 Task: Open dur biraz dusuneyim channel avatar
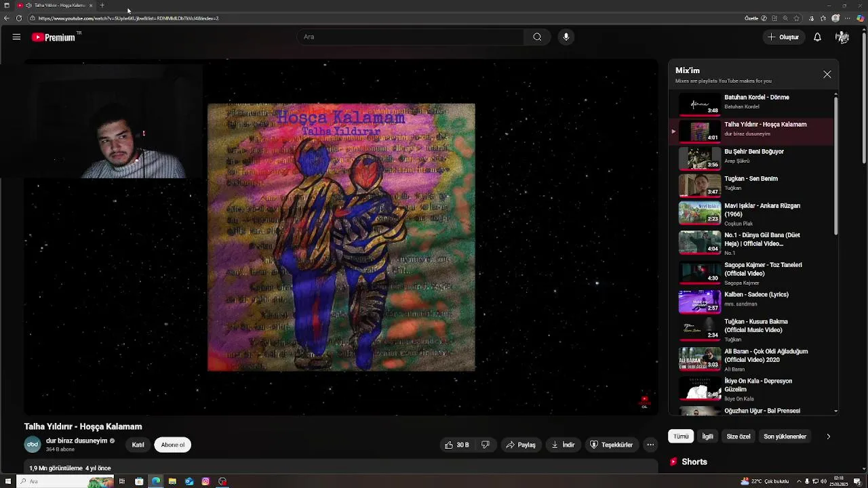coord(33,445)
